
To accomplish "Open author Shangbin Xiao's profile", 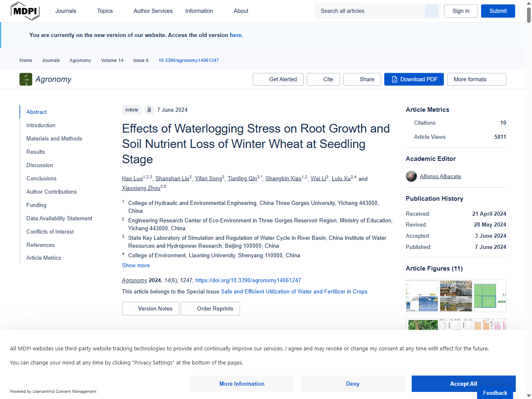I will tap(283, 178).
